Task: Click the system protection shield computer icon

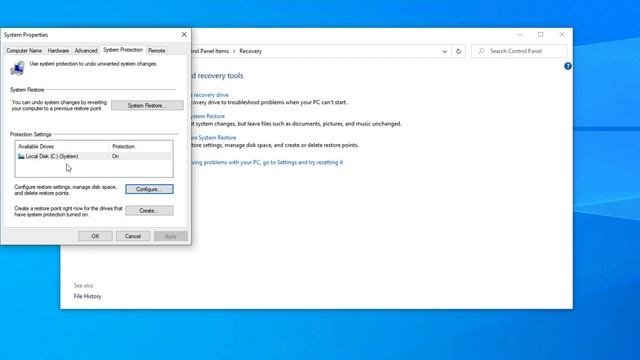Action: tap(17, 68)
